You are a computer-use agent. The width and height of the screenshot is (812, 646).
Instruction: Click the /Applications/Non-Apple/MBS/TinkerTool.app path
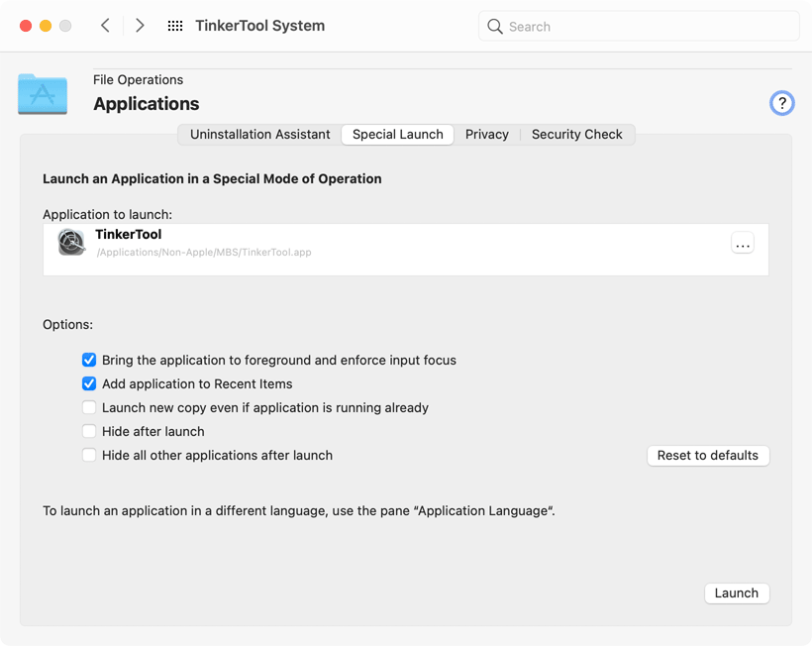tap(204, 253)
